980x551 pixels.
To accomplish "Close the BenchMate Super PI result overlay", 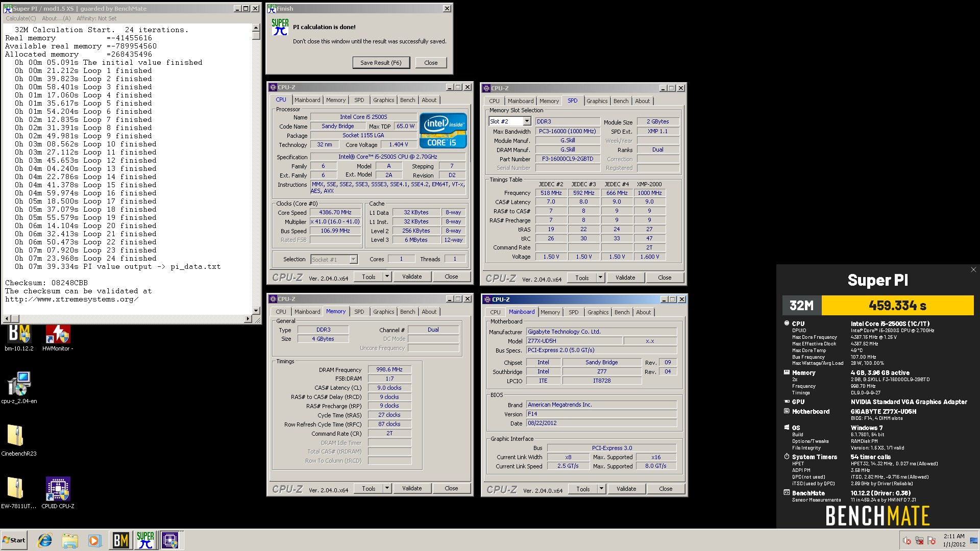I will [x=973, y=270].
